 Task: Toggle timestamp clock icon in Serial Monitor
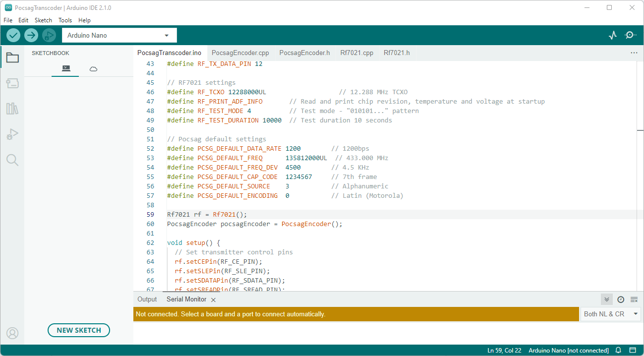[x=621, y=299]
